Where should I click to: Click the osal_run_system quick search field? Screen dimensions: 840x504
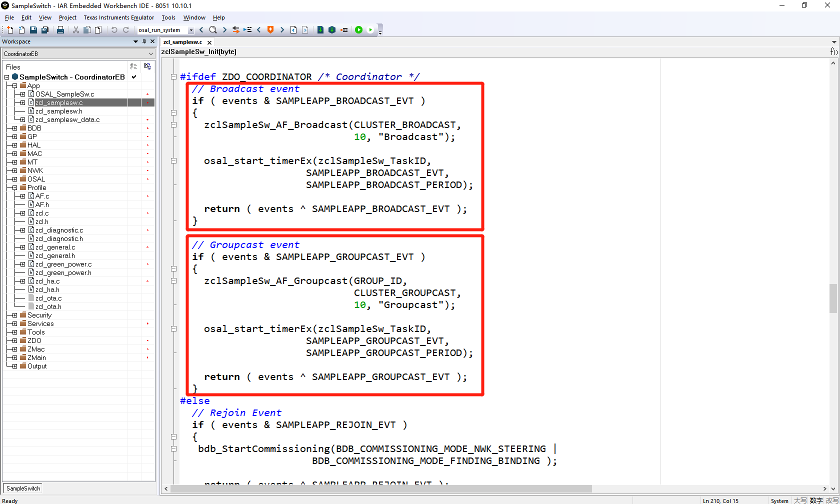click(162, 30)
